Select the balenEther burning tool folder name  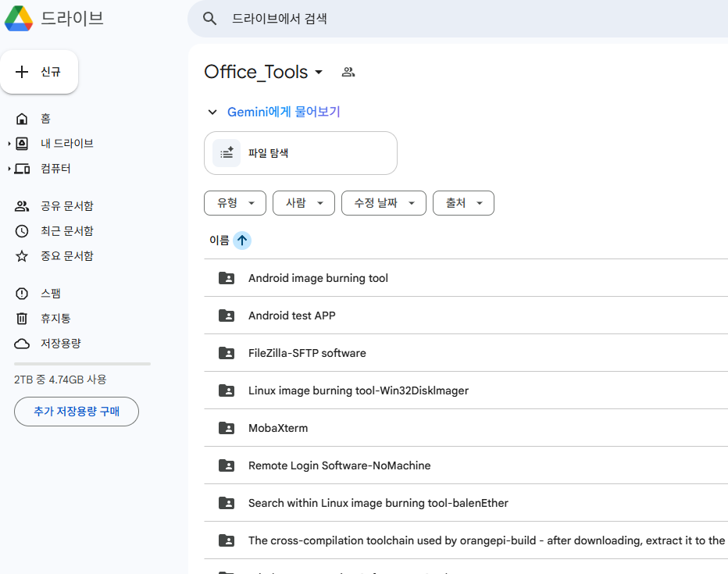pyautogui.click(x=378, y=504)
